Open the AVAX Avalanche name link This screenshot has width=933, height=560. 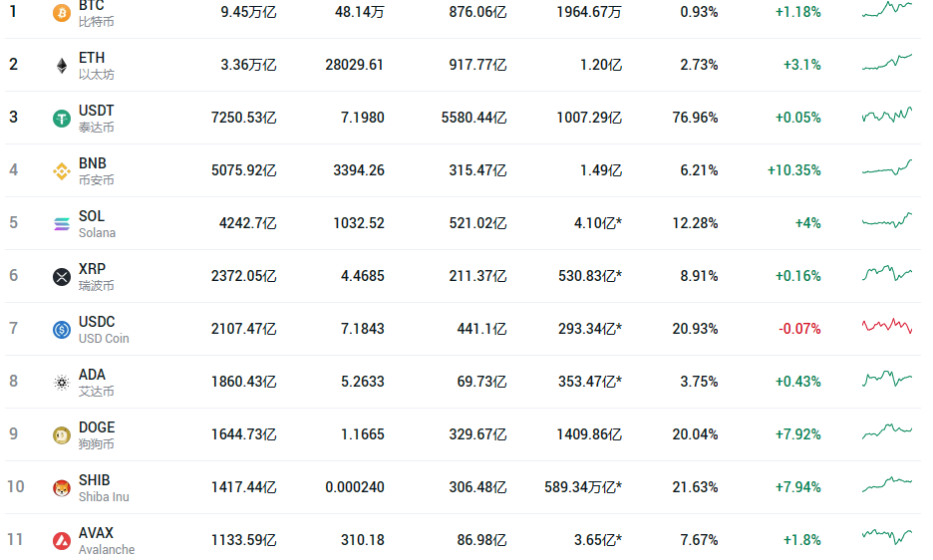pyautogui.click(x=107, y=540)
